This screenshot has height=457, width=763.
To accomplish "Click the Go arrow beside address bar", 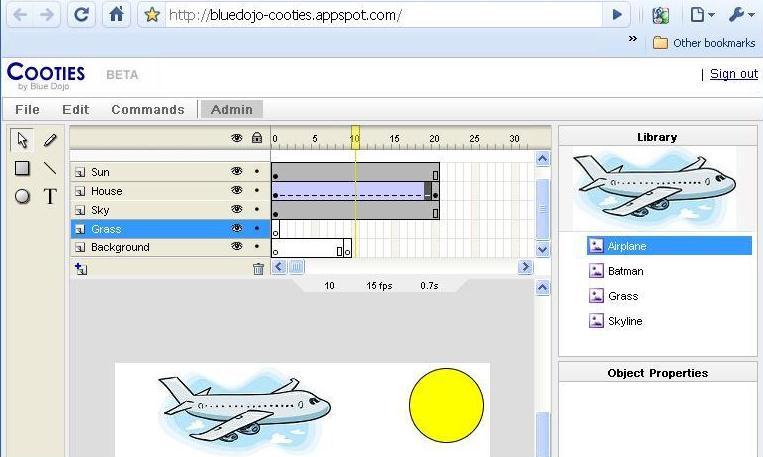I will 617,15.
